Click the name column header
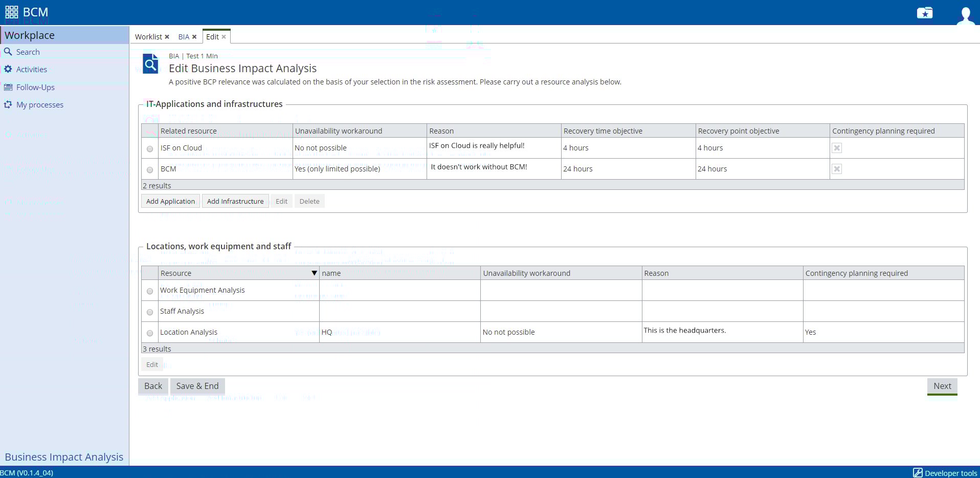Image resolution: width=980 pixels, height=478 pixels. tap(400, 273)
